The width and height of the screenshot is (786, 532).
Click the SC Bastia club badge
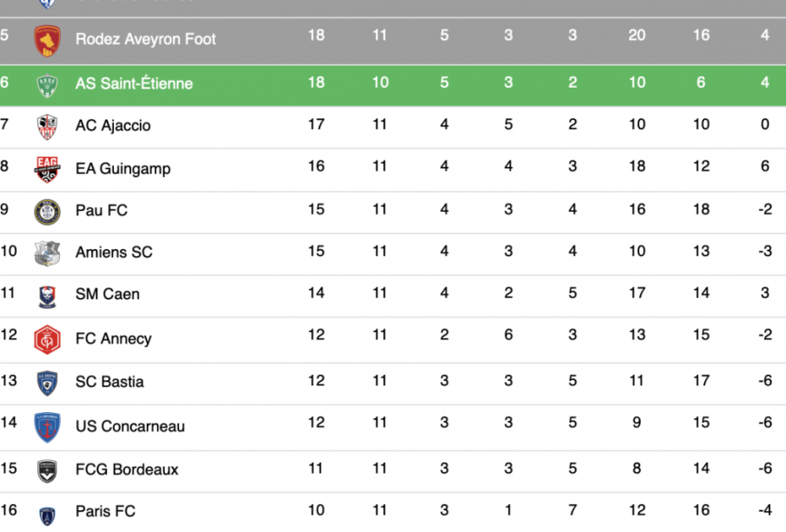(47, 383)
